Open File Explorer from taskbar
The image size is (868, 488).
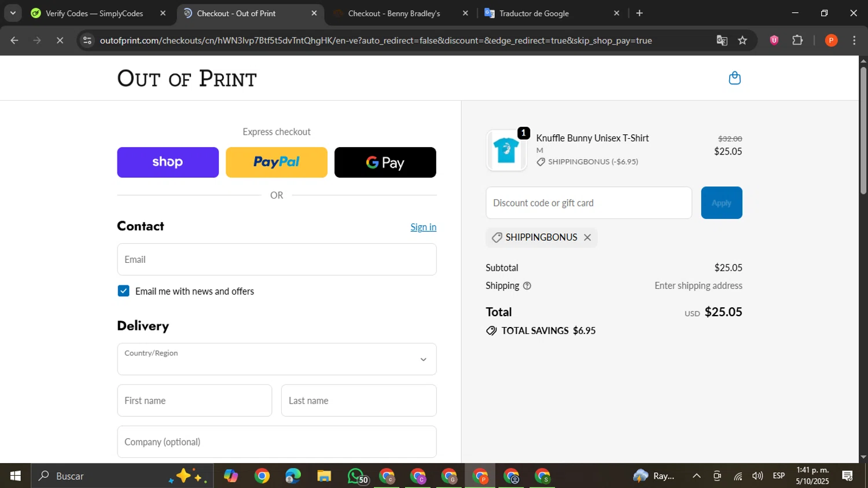pos(324,476)
